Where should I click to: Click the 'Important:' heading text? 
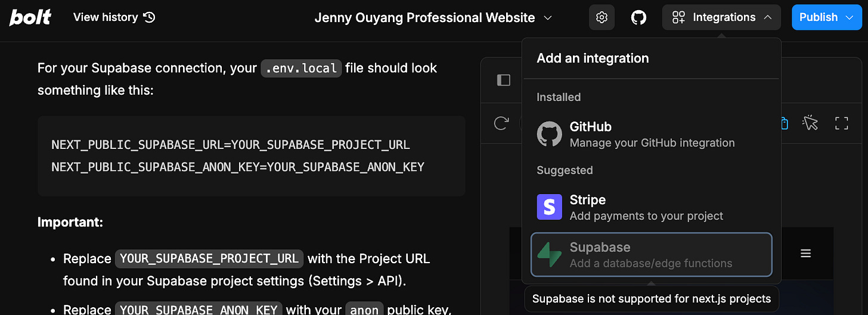pyautogui.click(x=70, y=222)
